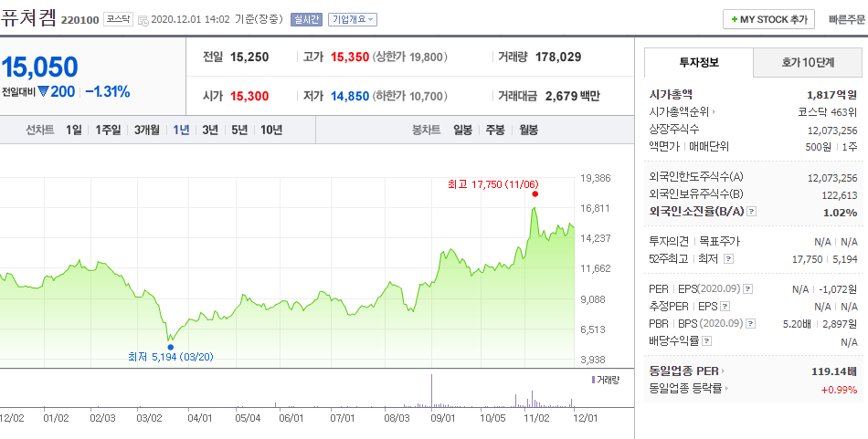Click the 최고 17,750 (11/06) chart label

point(493,184)
